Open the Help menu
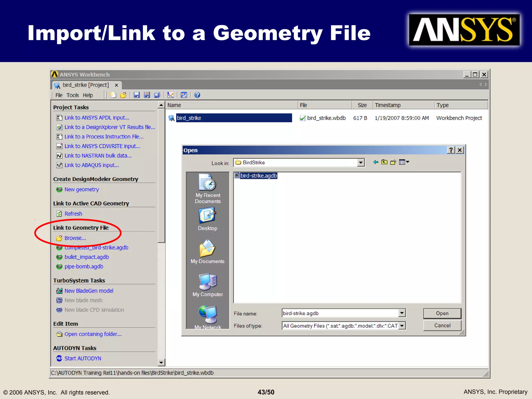 point(88,95)
